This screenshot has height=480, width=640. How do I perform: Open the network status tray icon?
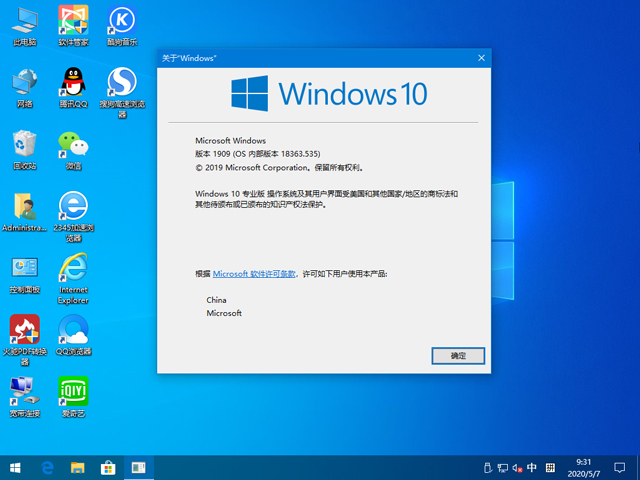pos(502,468)
